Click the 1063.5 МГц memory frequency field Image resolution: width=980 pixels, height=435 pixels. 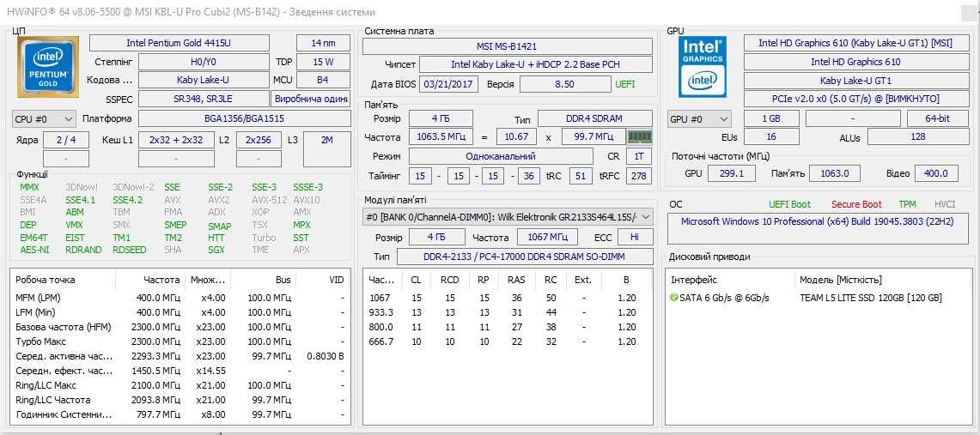tap(441, 136)
